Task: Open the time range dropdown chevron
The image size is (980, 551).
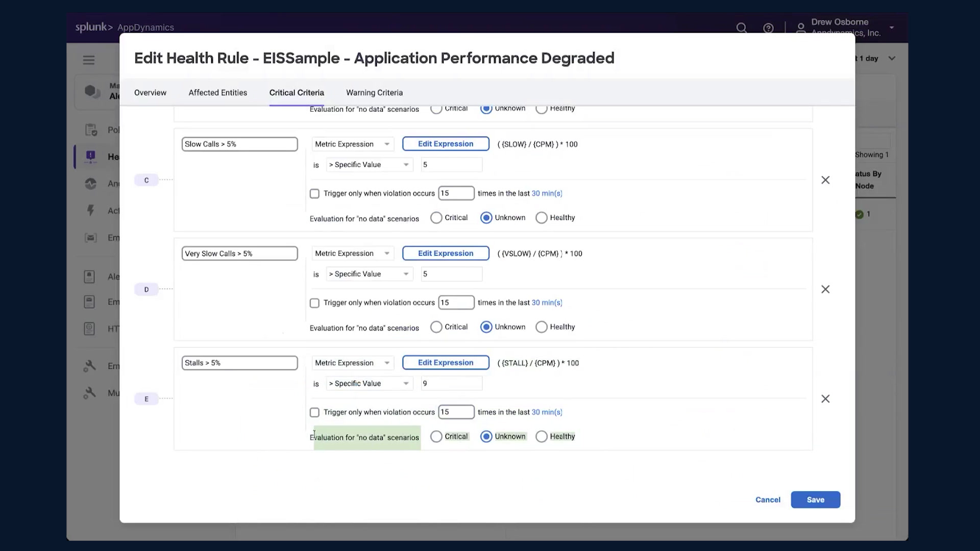Action: 892,58
